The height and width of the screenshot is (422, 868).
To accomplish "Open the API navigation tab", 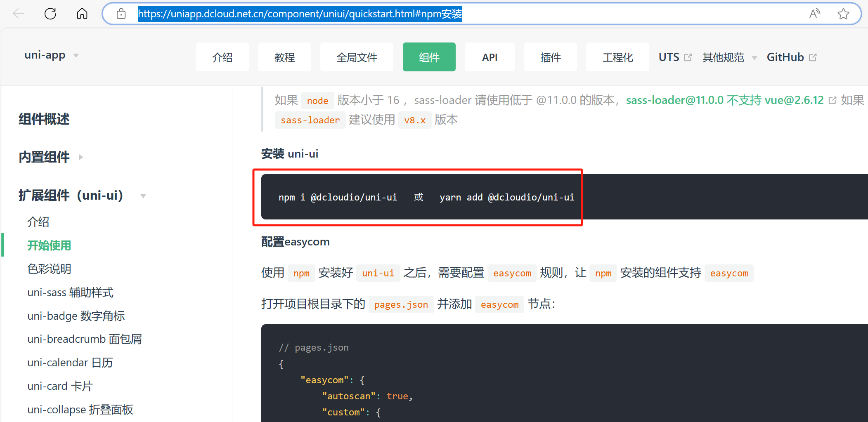I will tap(490, 57).
